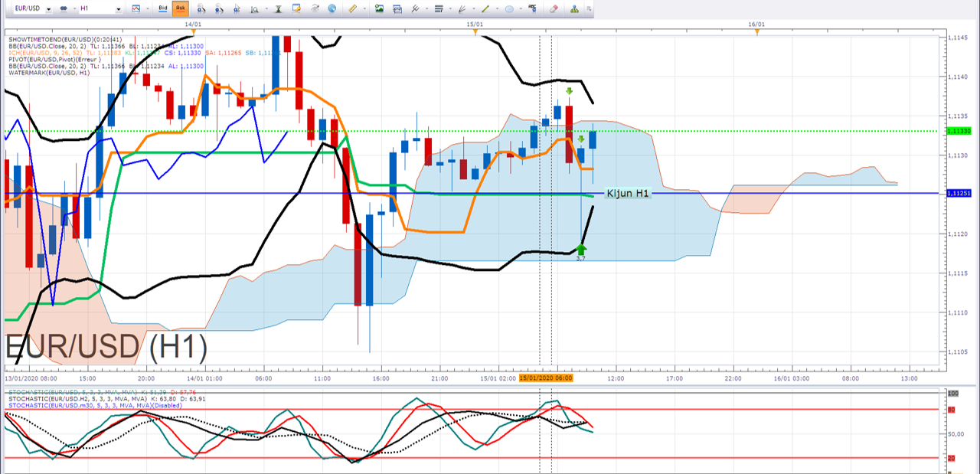Select the cursor zoom tool icon
The width and height of the screenshot is (980, 474).
[x=237, y=8]
